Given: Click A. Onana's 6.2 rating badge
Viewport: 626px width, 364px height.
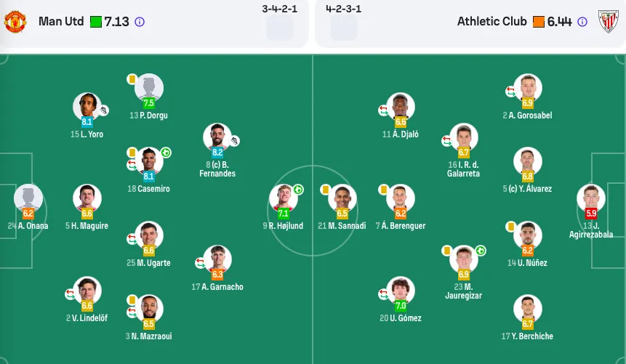Looking at the screenshot, I should 28,214.
